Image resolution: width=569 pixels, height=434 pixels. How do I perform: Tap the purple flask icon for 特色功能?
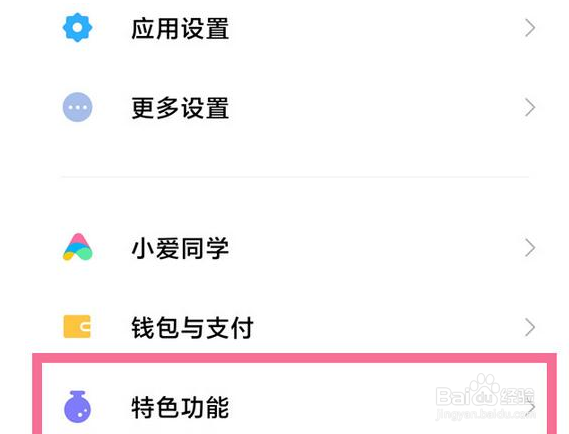point(77,407)
